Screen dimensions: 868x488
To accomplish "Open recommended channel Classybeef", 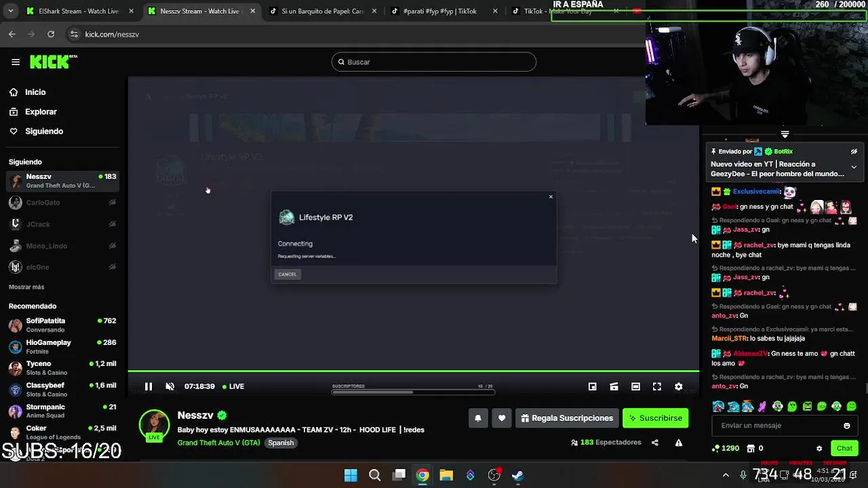I will (x=62, y=390).
